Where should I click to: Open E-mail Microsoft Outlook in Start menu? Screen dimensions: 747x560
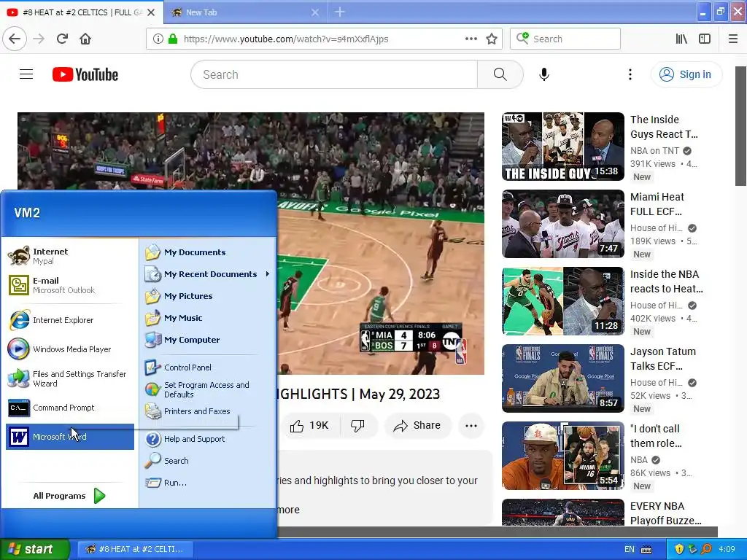tap(70, 285)
